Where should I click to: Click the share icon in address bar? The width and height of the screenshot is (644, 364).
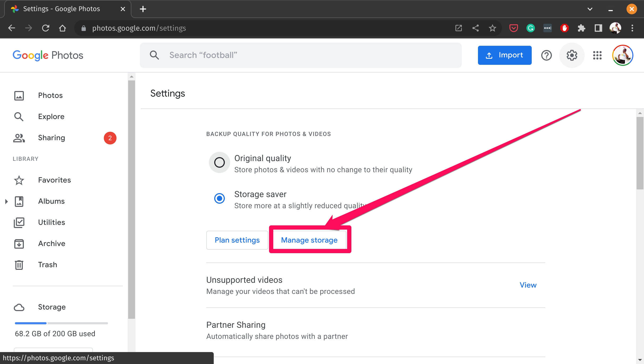pyautogui.click(x=476, y=28)
